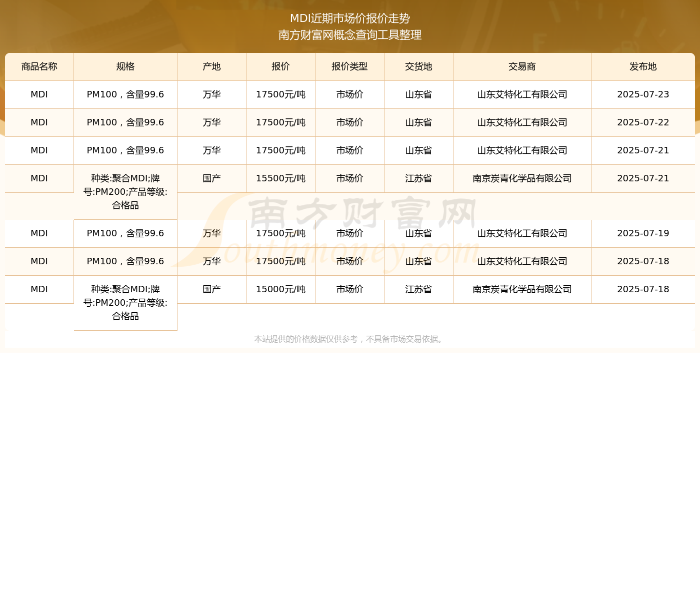Click the 发布地 column header
The height and width of the screenshot is (602, 700).
pos(643,66)
